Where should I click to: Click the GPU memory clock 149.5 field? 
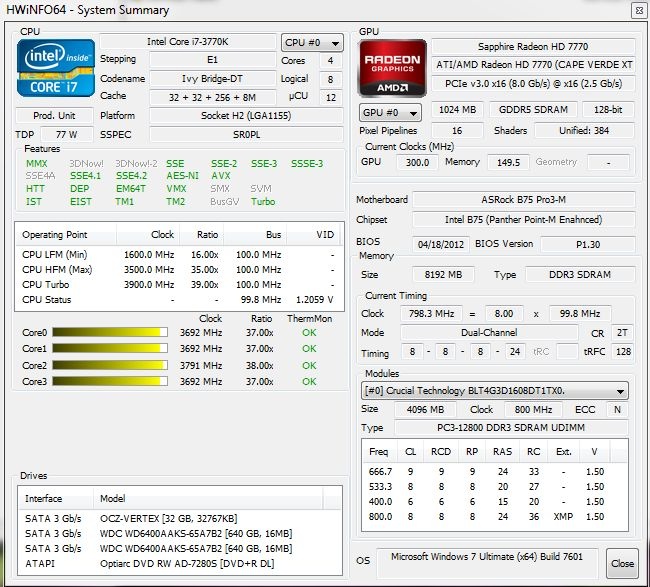point(508,162)
